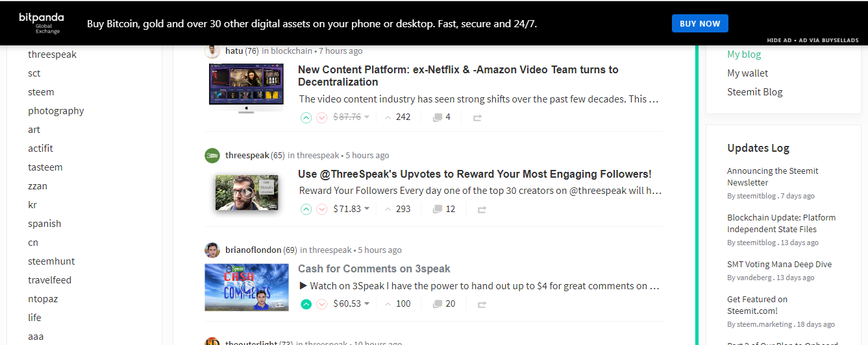Resteem the Cash for Comments post

click(481, 304)
